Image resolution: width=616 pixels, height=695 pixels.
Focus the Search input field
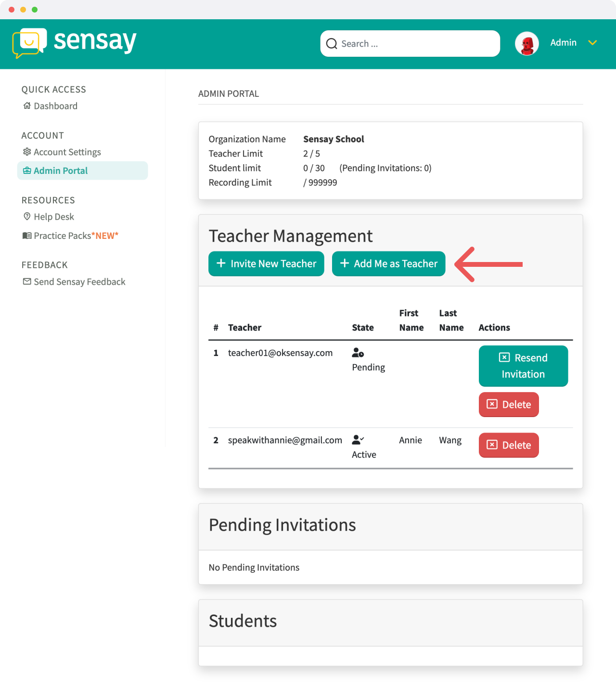click(x=410, y=44)
